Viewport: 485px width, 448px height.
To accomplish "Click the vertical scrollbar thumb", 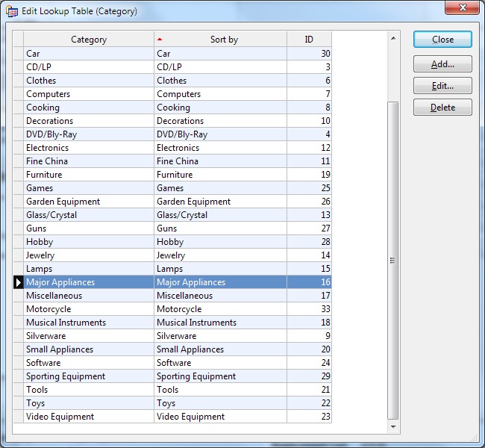I will pyautogui.click(x=392, y=261).
